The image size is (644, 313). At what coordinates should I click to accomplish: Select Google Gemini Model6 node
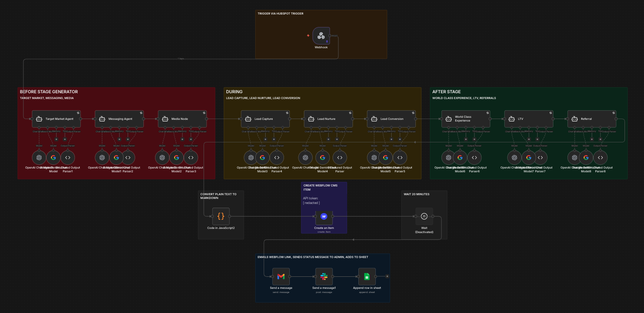tap(460, 158)
